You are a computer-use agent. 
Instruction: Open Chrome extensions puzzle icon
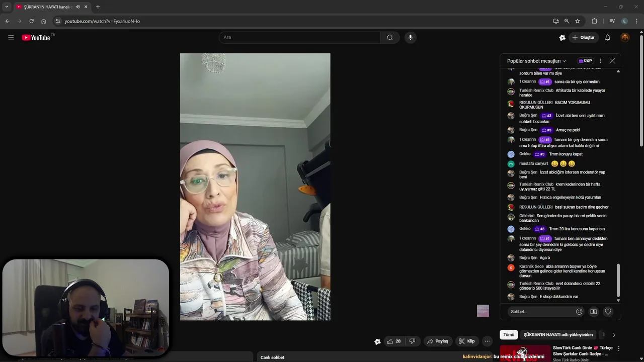pyautogui.click(x=594, y=21)
